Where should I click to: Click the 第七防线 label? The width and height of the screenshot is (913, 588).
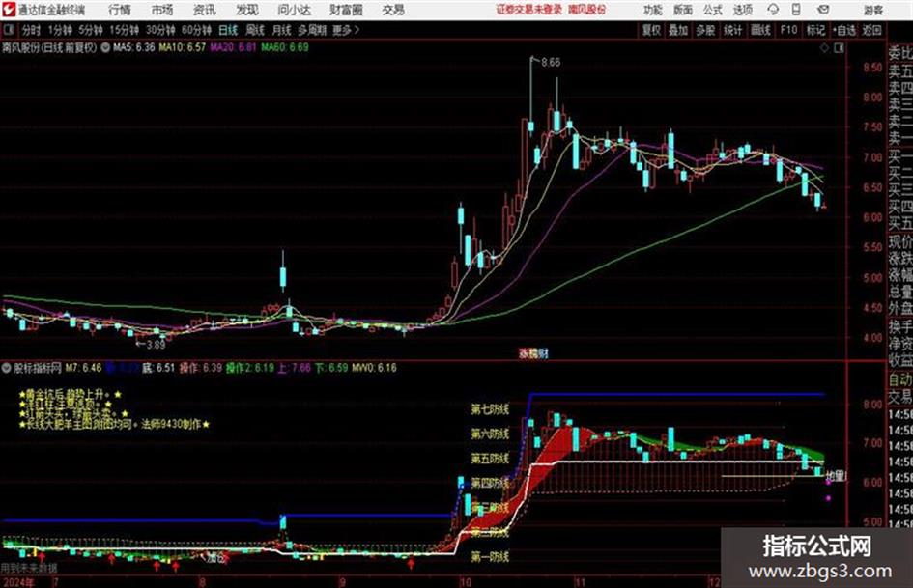click(x=490, y=409)
